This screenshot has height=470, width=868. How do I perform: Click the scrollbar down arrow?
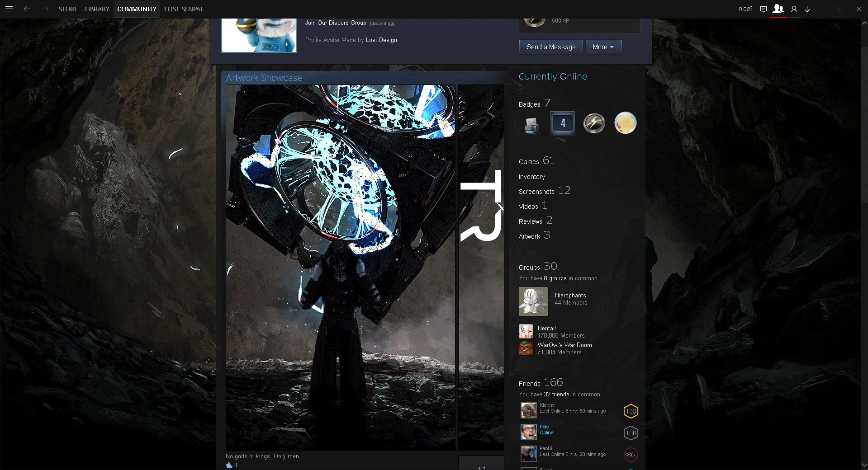pyautogui.click(x=864, y=465)
